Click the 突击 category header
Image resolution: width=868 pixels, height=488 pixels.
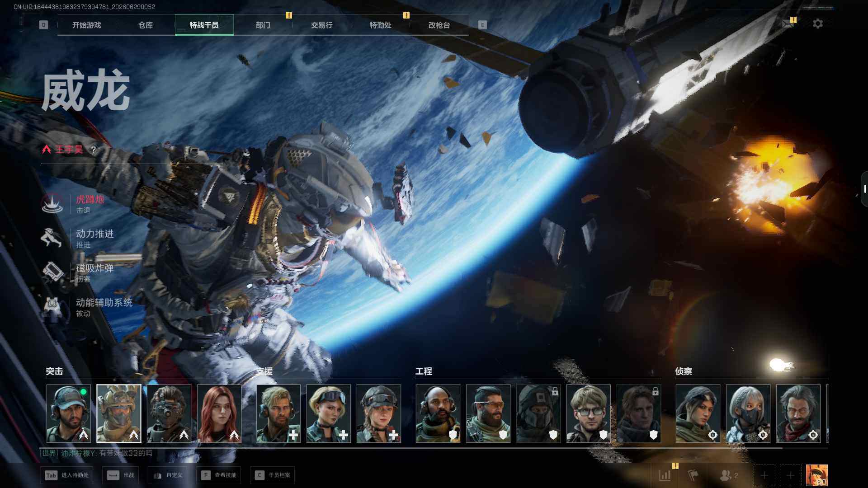[x=54, y=371]
